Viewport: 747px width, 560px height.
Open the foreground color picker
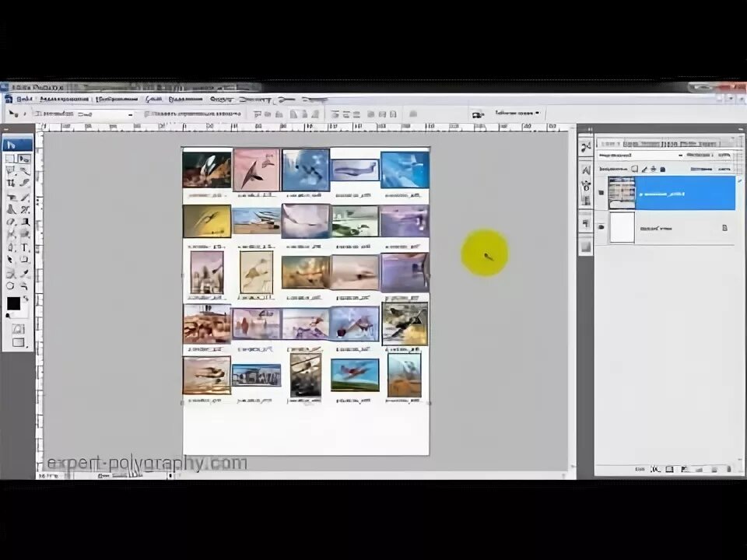point(13,303)
